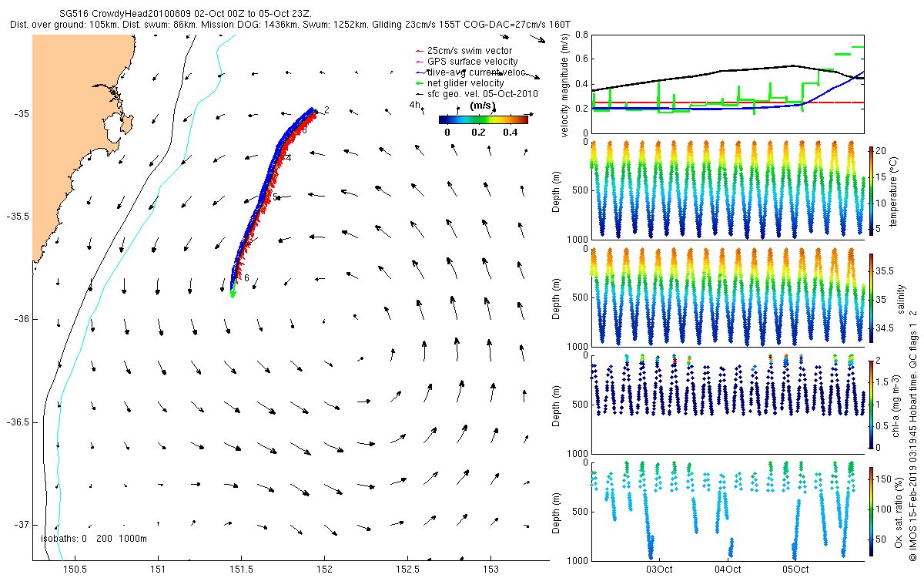The image size is (924, 578).
Task: Click the Ox. sat. ratio (%) colorbar
Action: pos(871,511)
